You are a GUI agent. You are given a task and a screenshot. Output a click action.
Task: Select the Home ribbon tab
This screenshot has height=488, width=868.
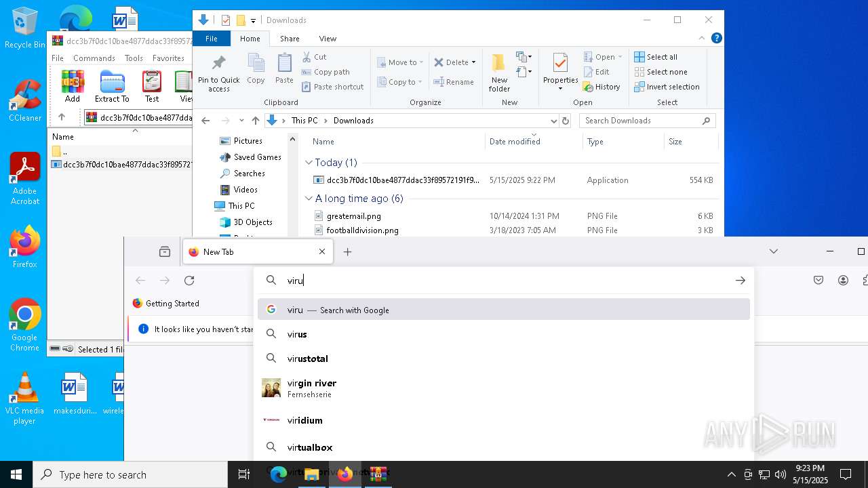[x=250, y=39]
